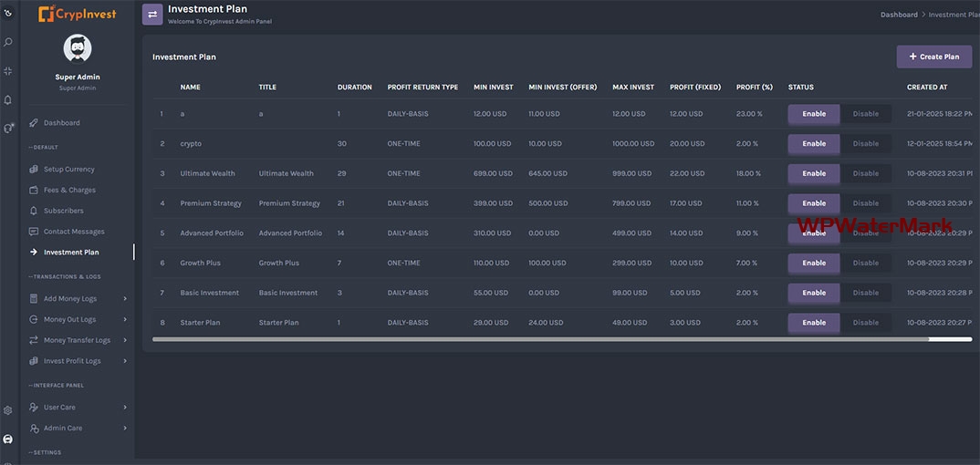
Task: Open the settings gear in left rail
Action: [8, 410]
